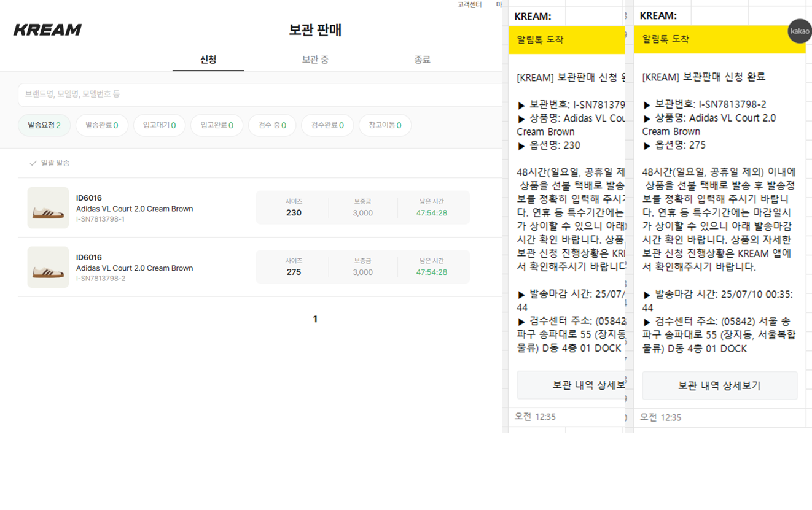
Task: Click 오전 12:35 timestamp in 230 message
Action: point(535,417)
